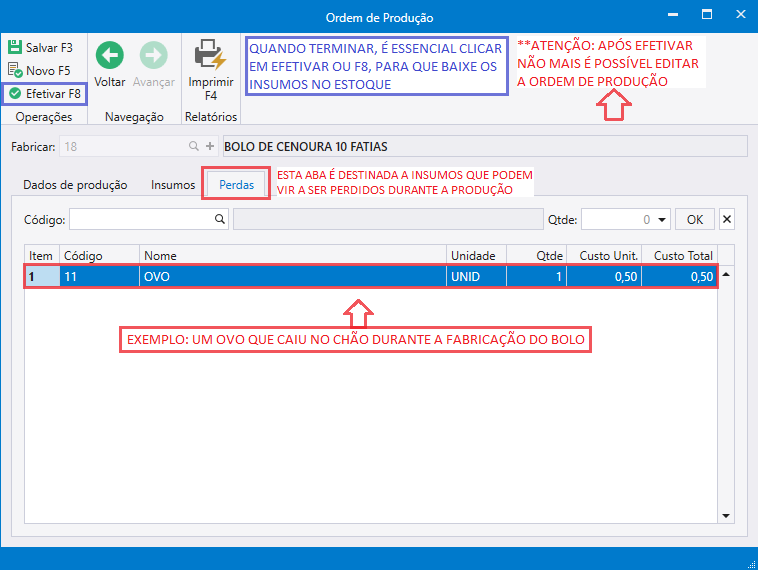This screenshot has height=570, width=758.
Task: Create a new order with Novo F5
Action: pos(40,71)
